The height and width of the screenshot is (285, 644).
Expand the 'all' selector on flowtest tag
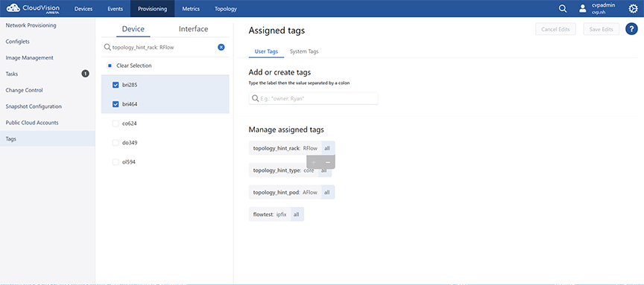[297, 214]
